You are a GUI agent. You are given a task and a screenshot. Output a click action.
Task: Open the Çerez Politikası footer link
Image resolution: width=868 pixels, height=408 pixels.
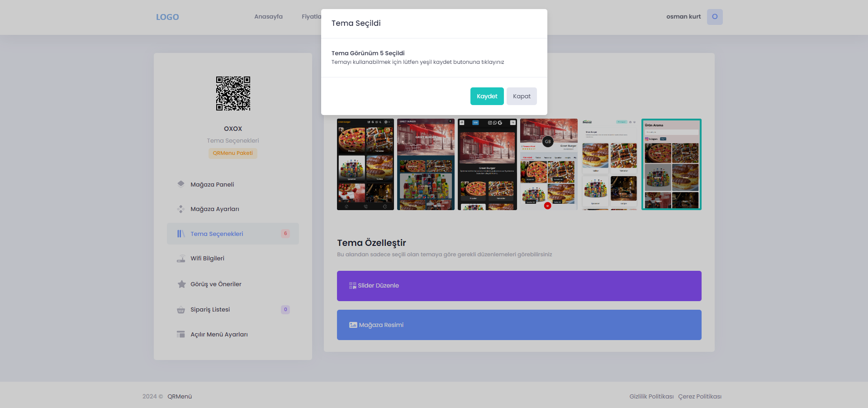point(699,397)
